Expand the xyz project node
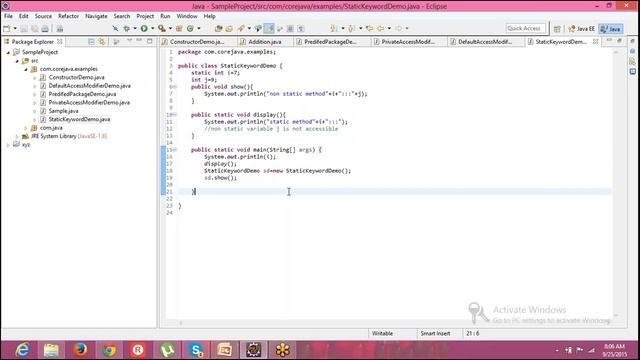Viewport: 640px width, 360px height. (x=8, y=145)
